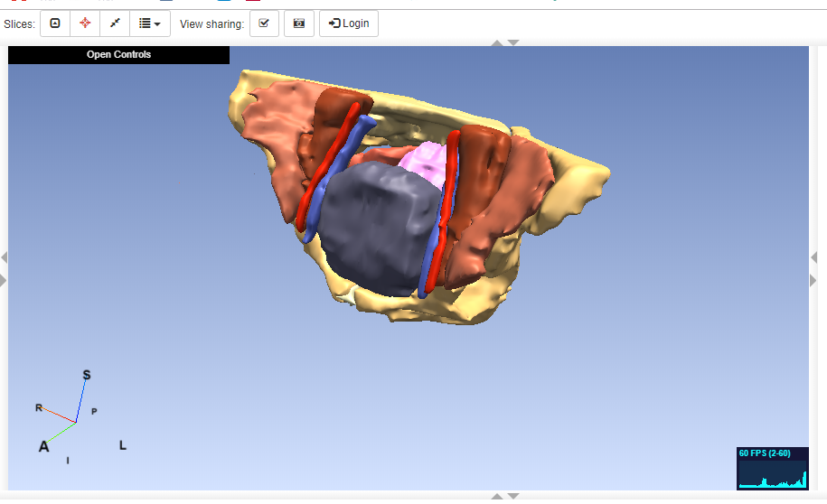Click the L left axis label
827x504 pixels.
(123, 445)
